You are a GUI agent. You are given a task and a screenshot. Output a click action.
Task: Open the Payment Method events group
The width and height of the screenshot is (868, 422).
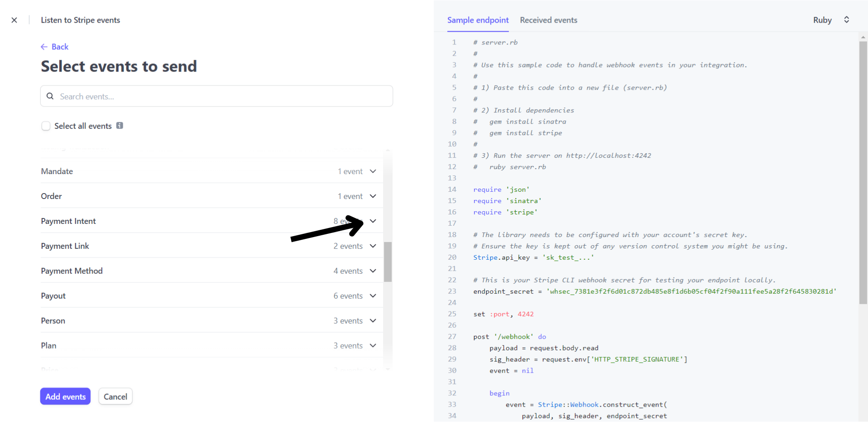[x=373, y=271]
